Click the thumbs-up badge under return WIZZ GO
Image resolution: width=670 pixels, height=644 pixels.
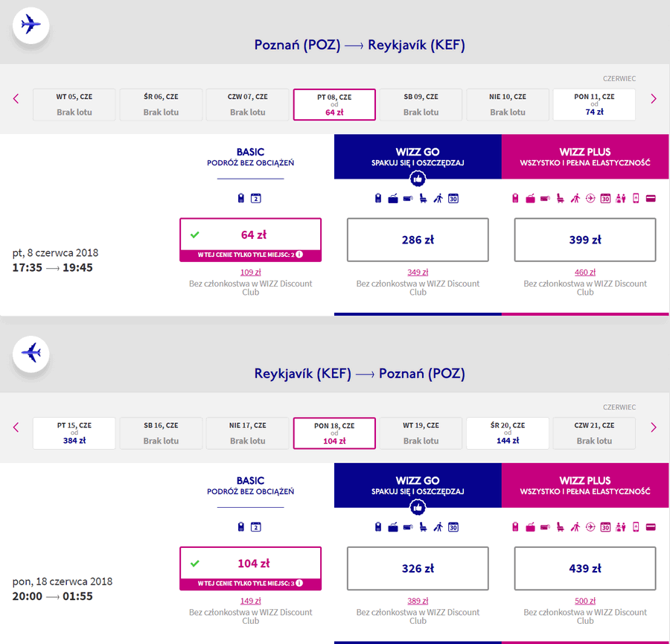point(418,507)
